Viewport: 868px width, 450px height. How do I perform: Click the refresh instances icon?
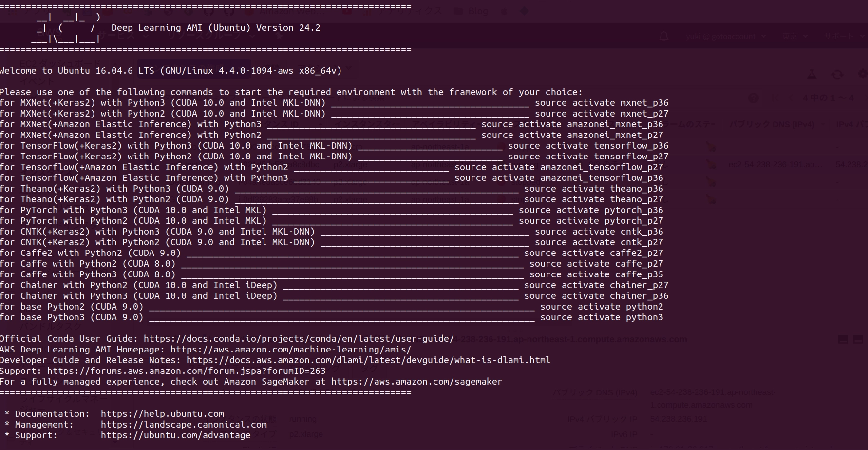click(x=837, y=74)
